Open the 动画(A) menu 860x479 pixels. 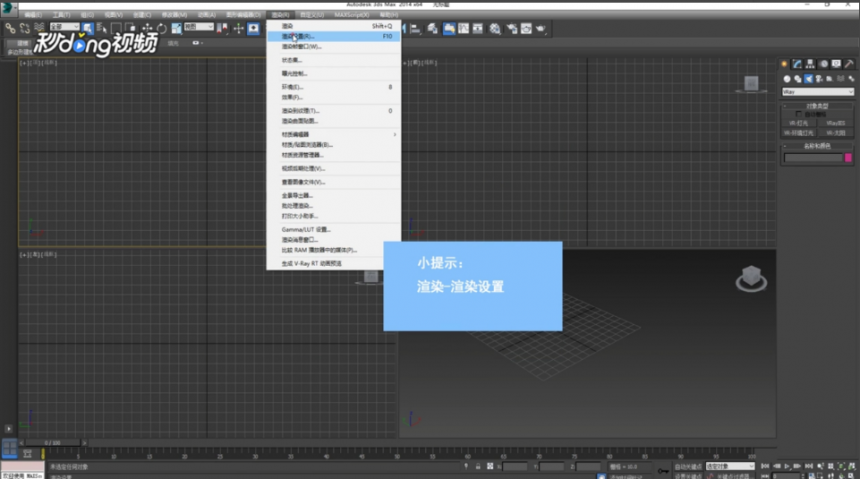click(206, 15)
